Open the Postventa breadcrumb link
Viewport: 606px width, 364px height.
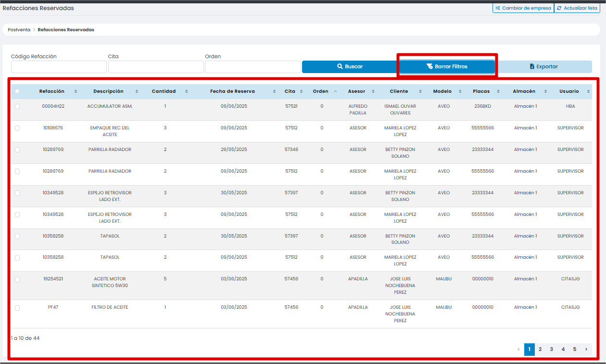tap(19, 30)
